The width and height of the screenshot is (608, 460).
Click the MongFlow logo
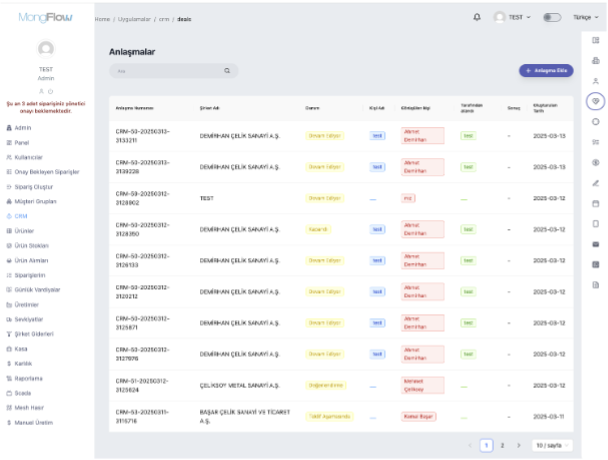click(x=45, y=17)
